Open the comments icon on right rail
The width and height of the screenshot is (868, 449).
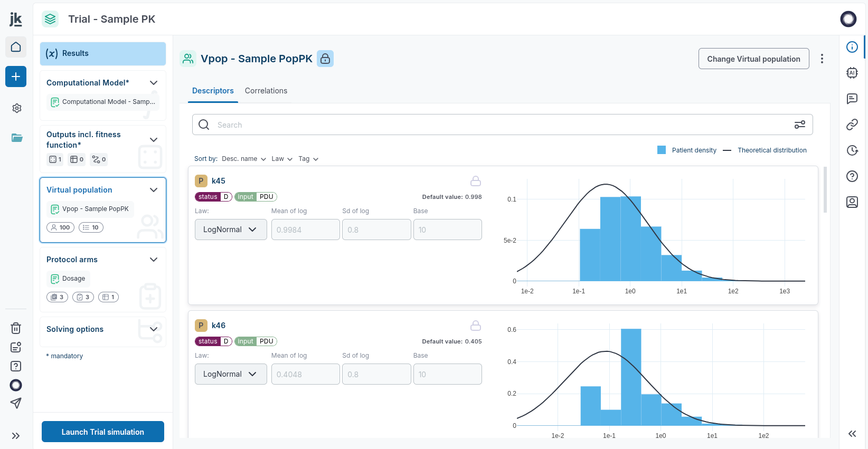click(852, 99)
